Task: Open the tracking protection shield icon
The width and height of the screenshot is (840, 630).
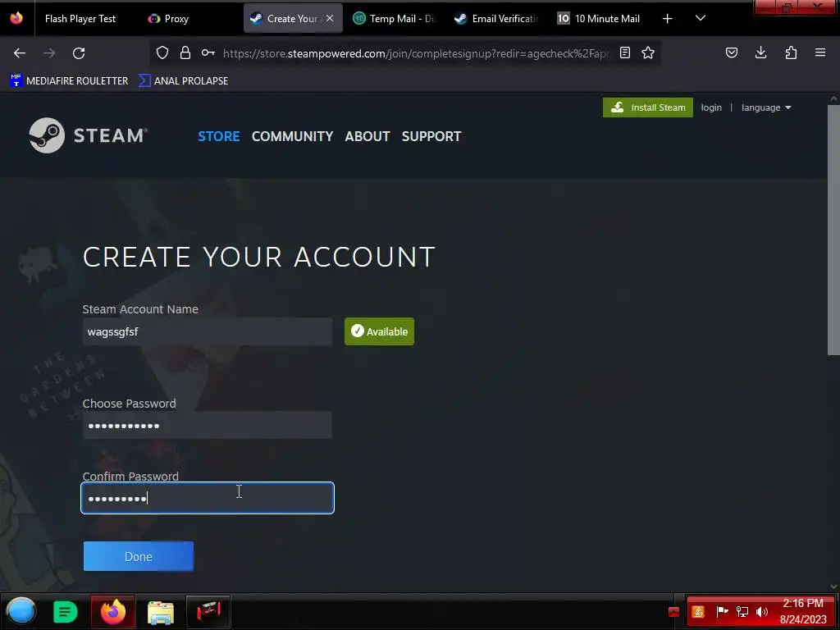Action: click(162, 52)
